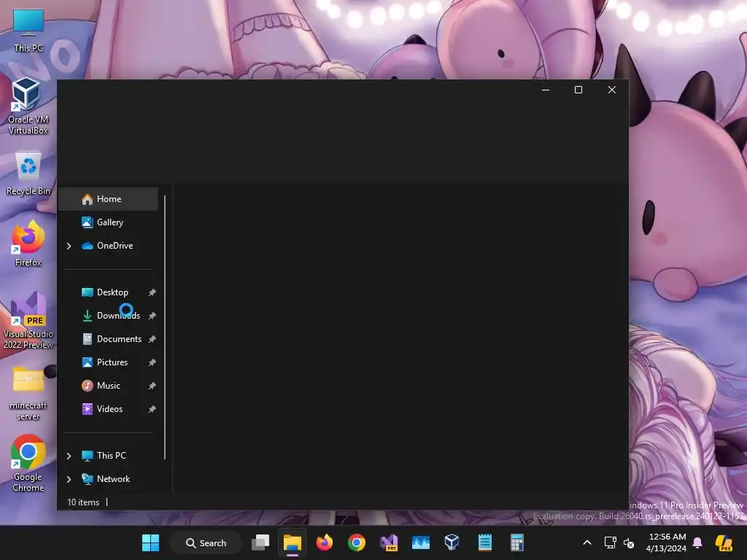Screen dimensions: 747x560
Task: Expand the This PC tree node
Action: pos(69,456)
